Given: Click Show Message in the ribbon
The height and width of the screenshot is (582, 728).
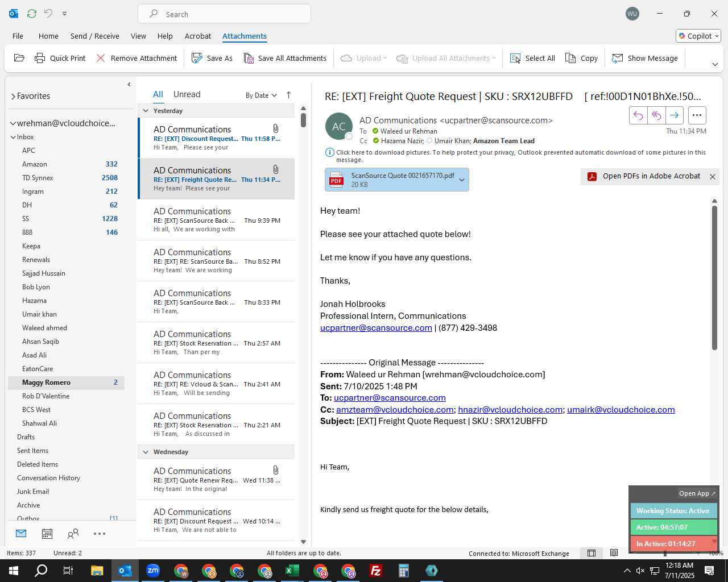Looking at the screenshot, I should (x=645, y=58).
